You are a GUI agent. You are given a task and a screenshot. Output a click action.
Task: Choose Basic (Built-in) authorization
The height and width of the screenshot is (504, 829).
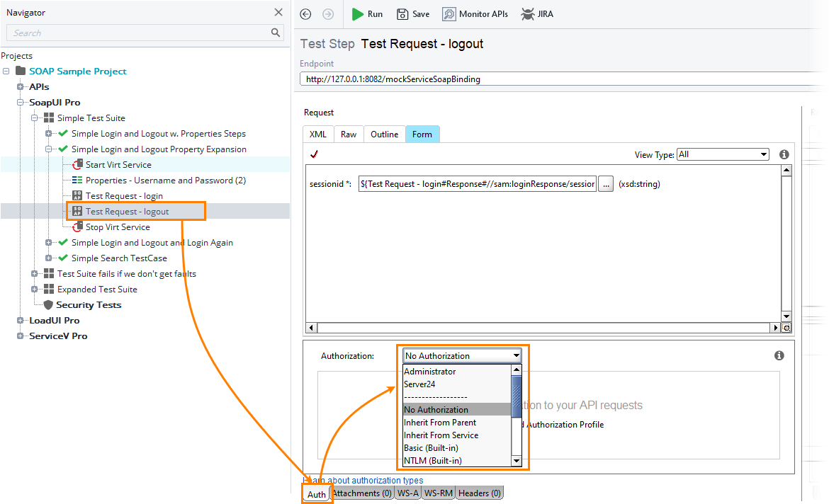coord(457,447)
